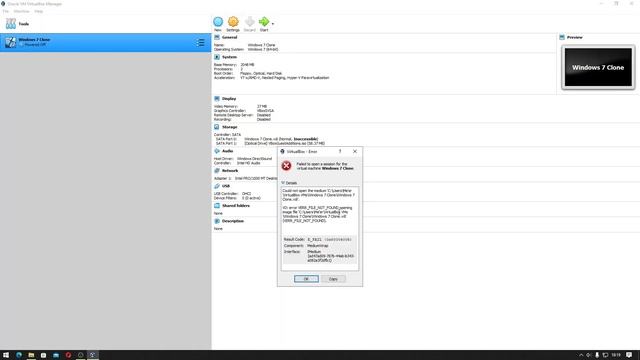Click the Audio section header icon
This screenshot has width=640, height=360.
(217, 151)
